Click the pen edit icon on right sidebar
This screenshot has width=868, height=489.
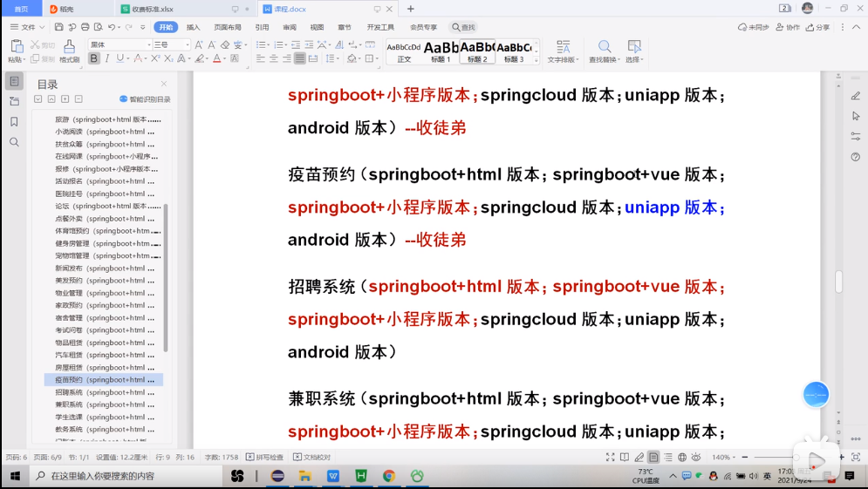(855, 96)
